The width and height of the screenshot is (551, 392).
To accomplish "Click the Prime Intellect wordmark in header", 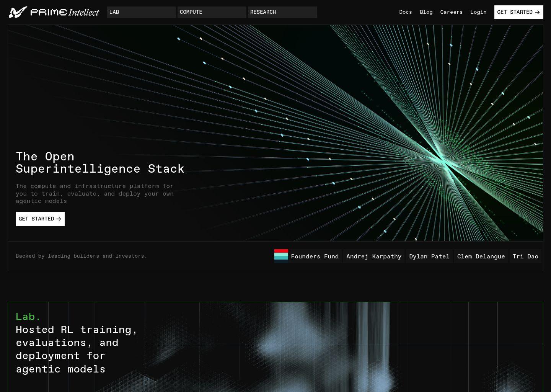I will pyautogui.click(x=64, y=12).
